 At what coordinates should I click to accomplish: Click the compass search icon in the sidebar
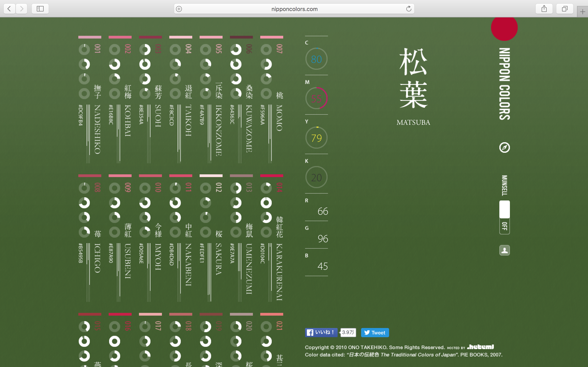point(504,147)
